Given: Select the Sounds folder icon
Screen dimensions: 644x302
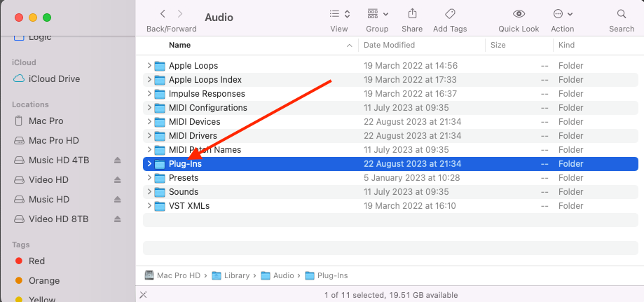Looking at the screenshot, I should coord(160,192).
